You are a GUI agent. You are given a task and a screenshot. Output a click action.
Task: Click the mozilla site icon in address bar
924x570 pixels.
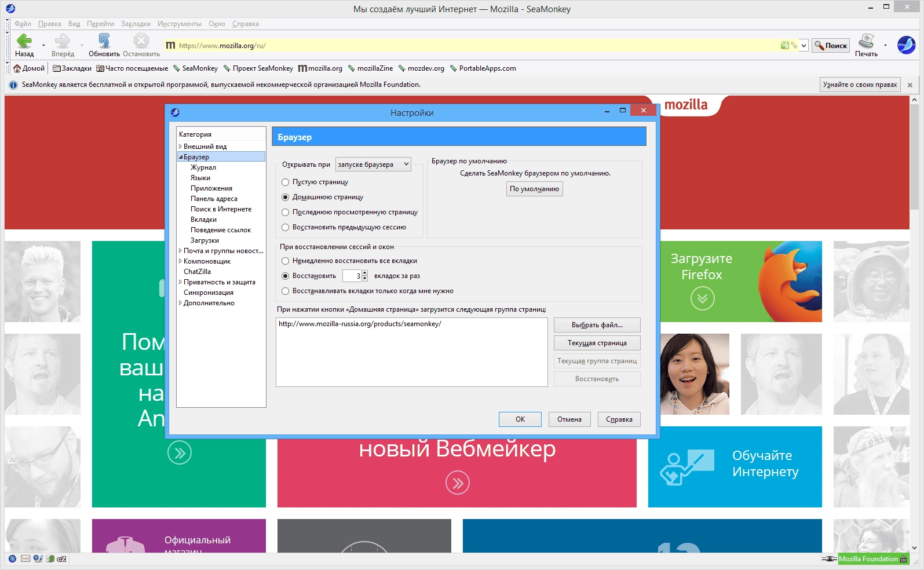pos(170,45)
